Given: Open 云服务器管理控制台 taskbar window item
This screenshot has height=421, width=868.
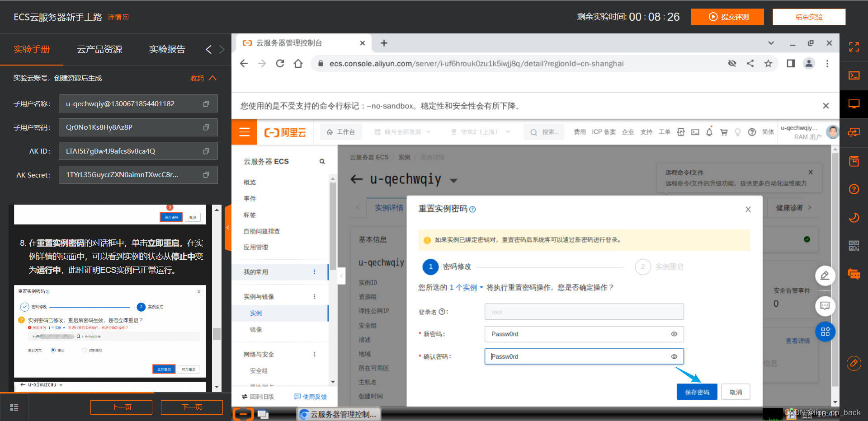Looking at the screenshot, I should point(339,414).
